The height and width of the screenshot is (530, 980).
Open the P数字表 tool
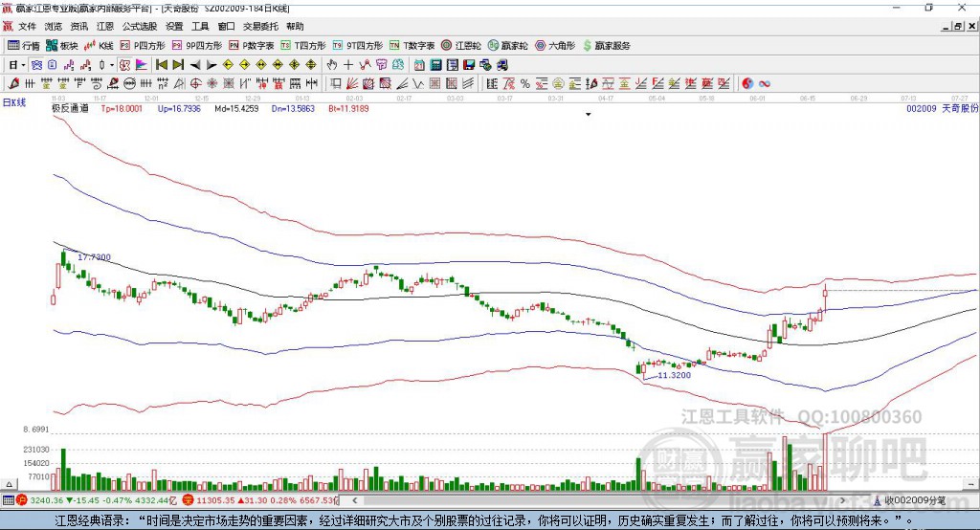click(x=252, y=46)
